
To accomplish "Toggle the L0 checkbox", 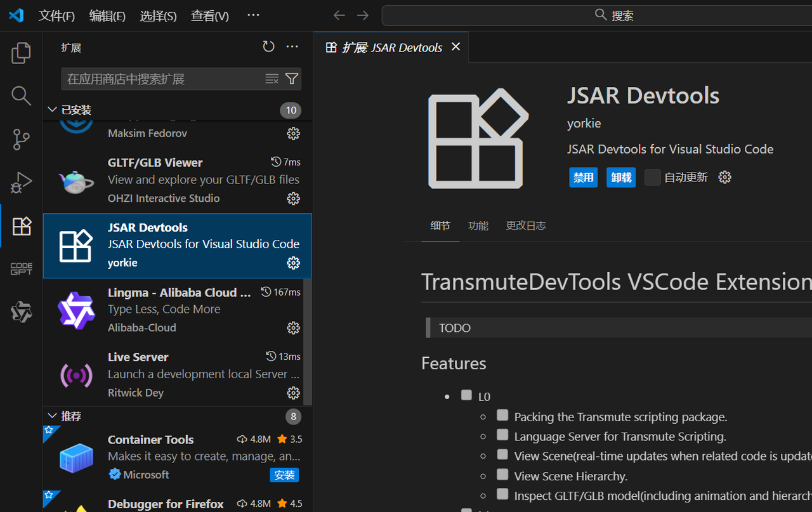I will (467, 395).
